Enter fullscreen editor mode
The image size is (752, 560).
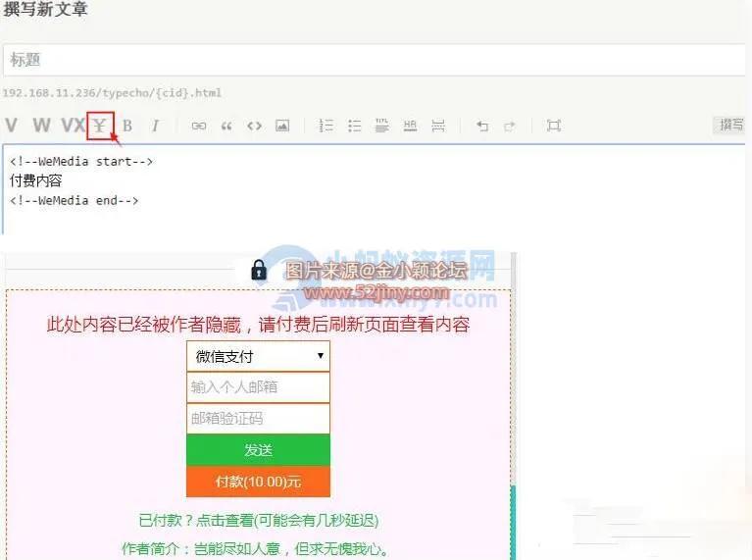point(554,126)
